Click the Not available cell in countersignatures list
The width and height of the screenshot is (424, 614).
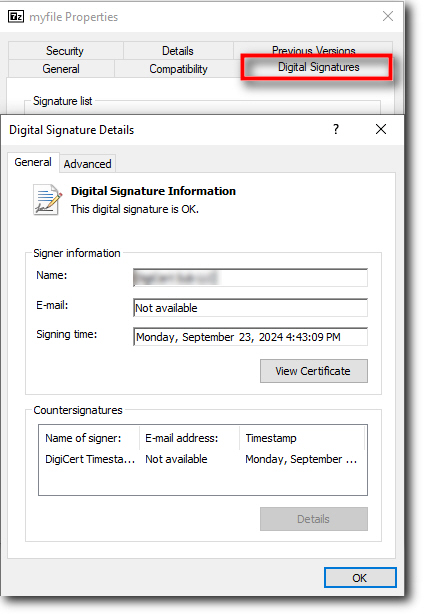pos(176,459)
